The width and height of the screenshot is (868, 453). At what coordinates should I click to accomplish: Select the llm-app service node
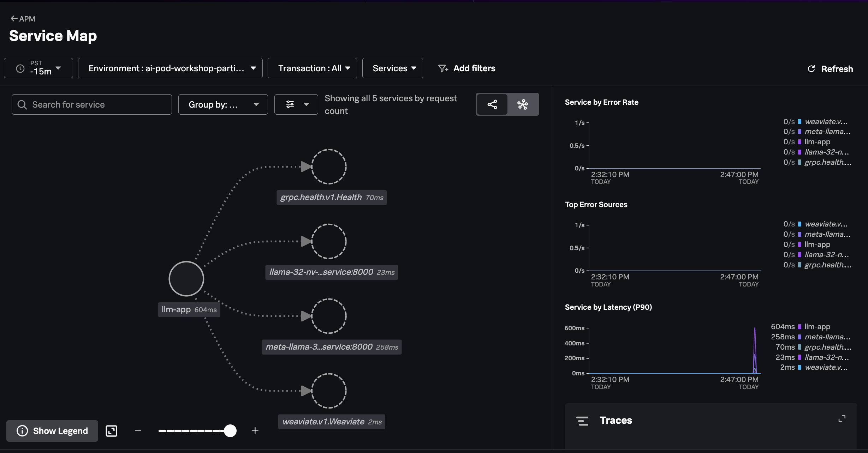tap(186, 279)
